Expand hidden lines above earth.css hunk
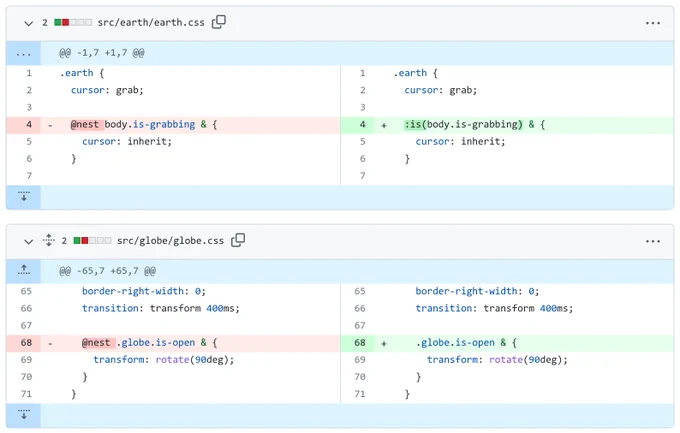680x433 pixels. click(x=23, y=54)
